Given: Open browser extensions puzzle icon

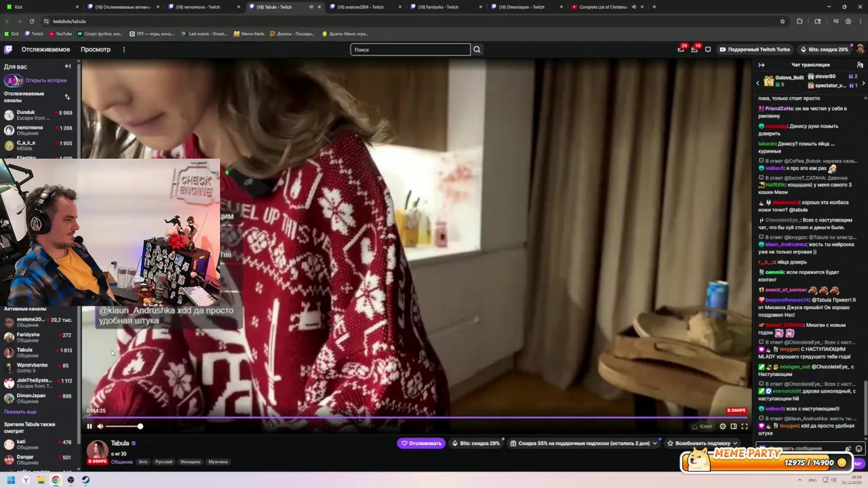Looking at the screenshot, I should pos(800,21).
